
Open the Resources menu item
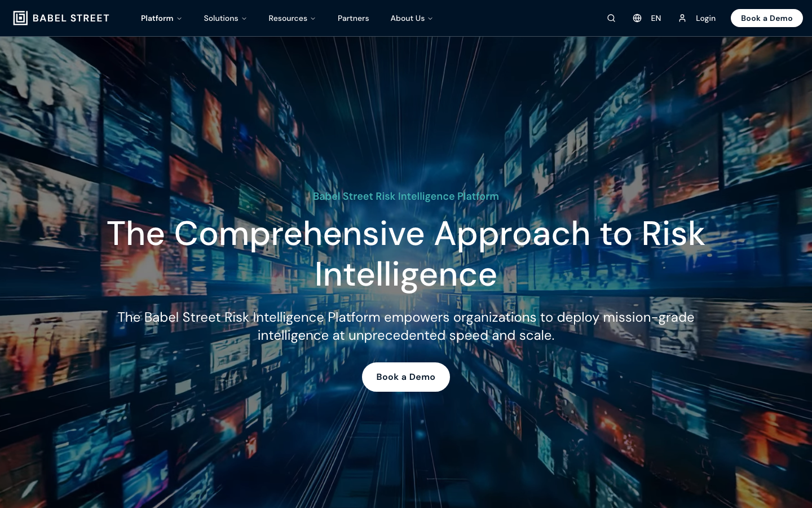point(288,18)
